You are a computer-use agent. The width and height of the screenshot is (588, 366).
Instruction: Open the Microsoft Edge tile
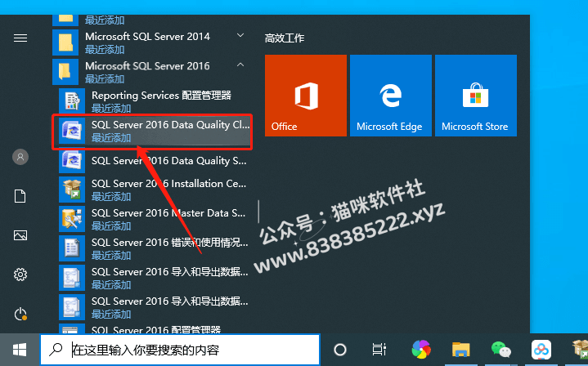391,96
